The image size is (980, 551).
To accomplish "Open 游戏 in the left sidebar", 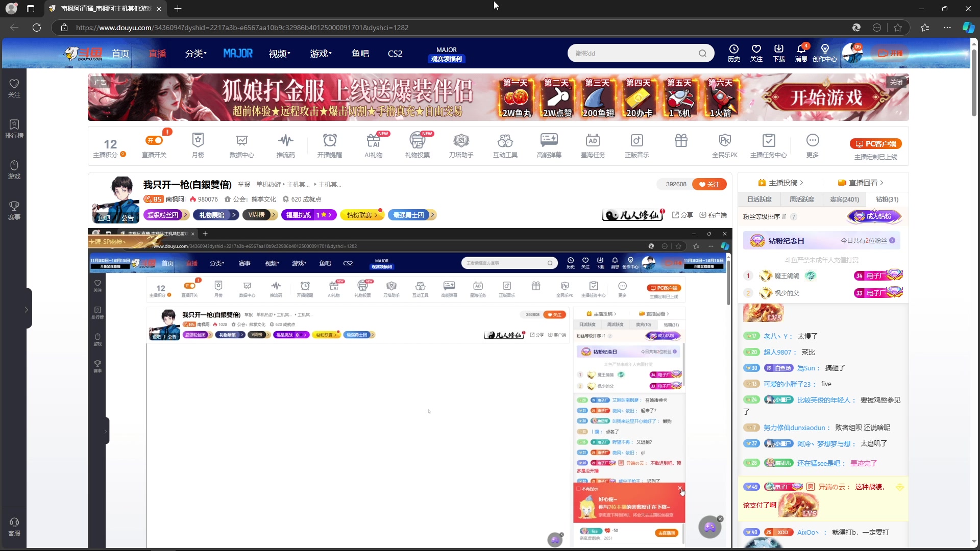I will (x=14, y=170).
